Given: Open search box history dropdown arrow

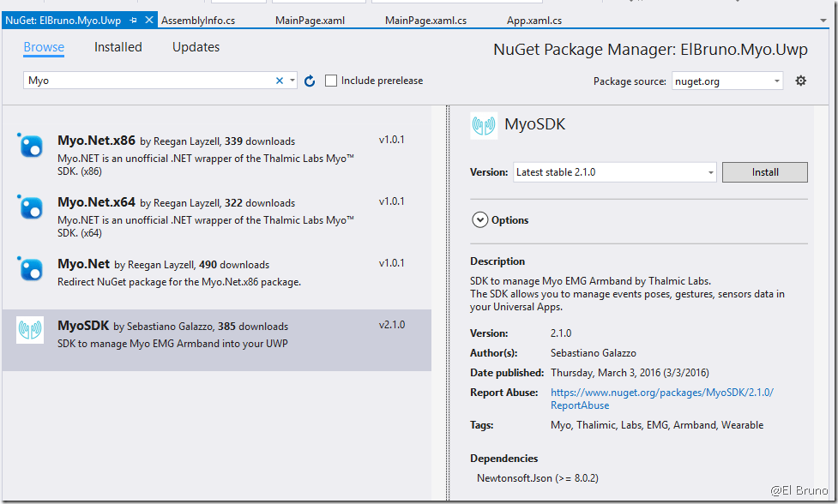Looking at the screenshot, I should point(292,81).
